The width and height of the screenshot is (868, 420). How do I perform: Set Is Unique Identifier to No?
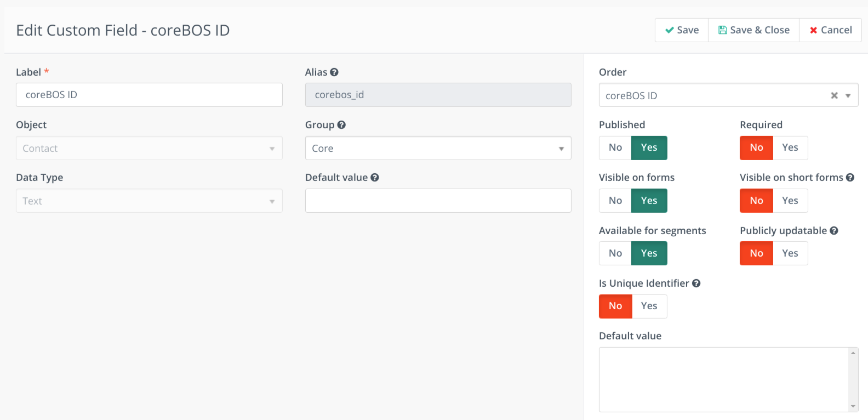click(x=615, y=306)
